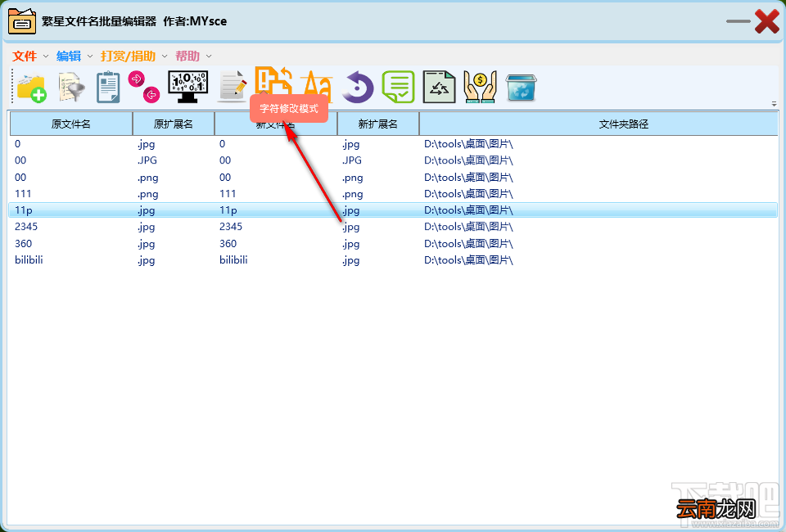
Task: Click the blue recycle bin icon
Action: pos(521,88)
